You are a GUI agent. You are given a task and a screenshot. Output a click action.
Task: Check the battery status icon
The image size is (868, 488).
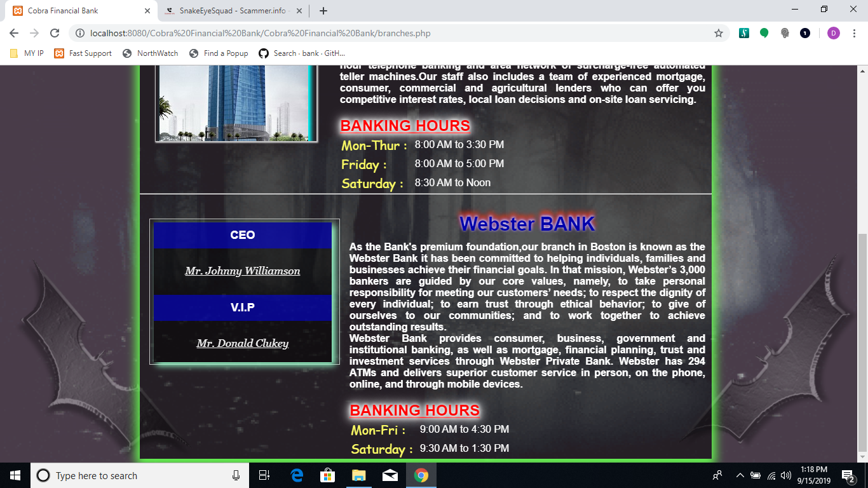pos(756,475)
